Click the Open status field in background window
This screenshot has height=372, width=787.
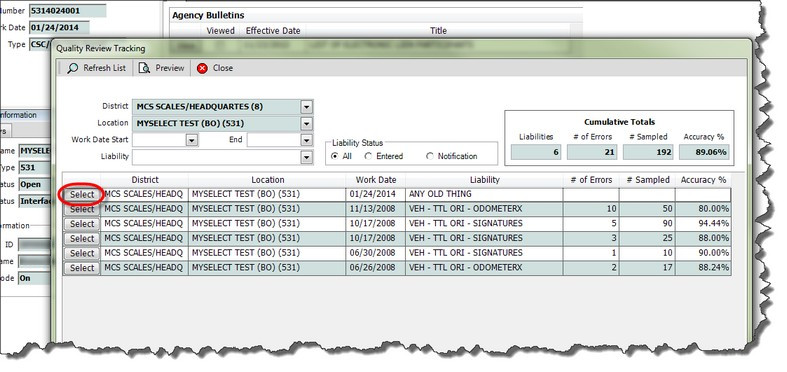[35, 185]
